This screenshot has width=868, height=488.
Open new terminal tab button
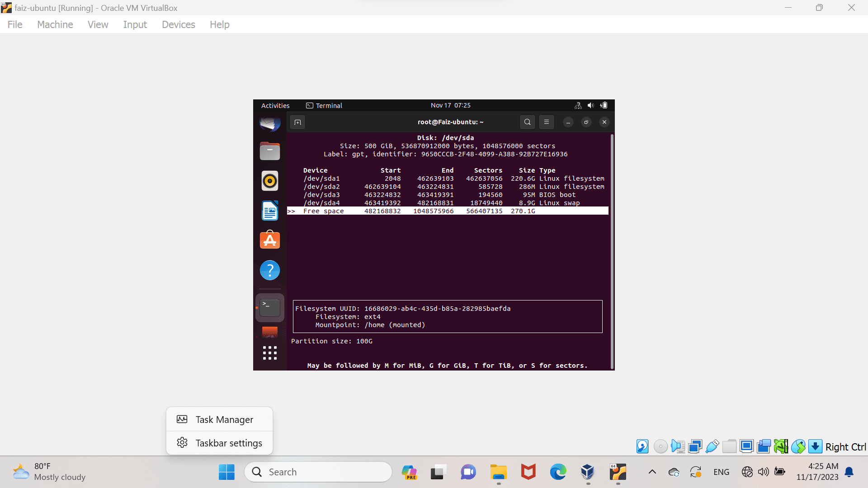coord(297,122)
